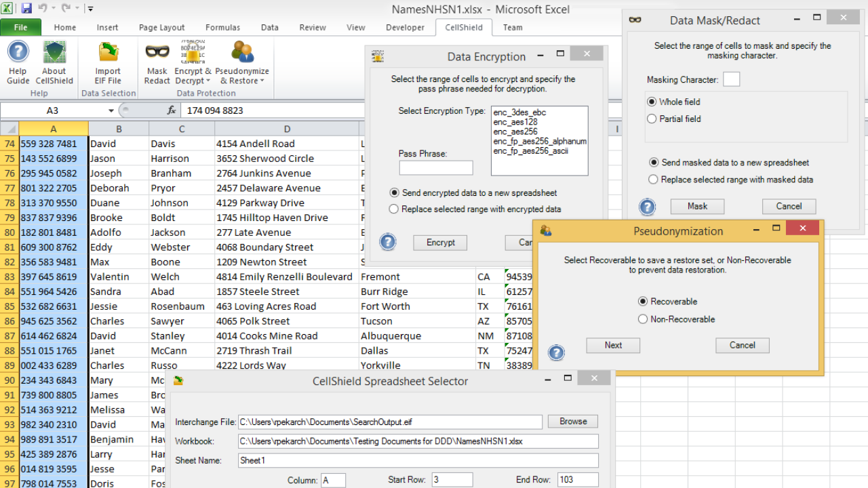
Task: Click the mask icon in Data Mask/Redact title bar
Action: (635, 20)
